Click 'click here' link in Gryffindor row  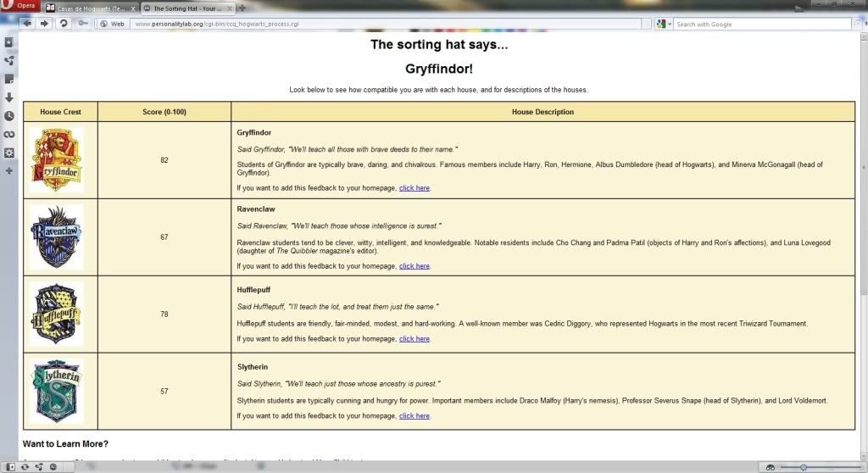click(x=414, y=188)
